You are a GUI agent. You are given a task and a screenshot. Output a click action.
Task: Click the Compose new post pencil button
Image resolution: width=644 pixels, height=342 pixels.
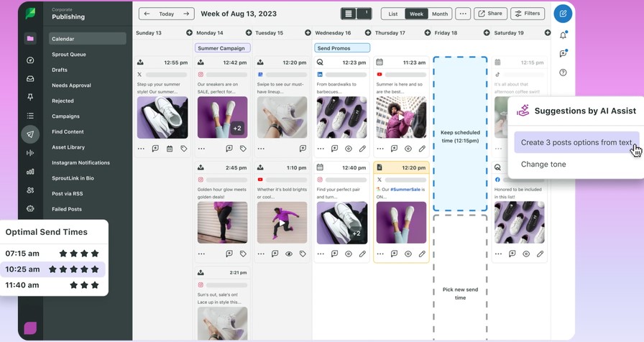coord(563,14)
